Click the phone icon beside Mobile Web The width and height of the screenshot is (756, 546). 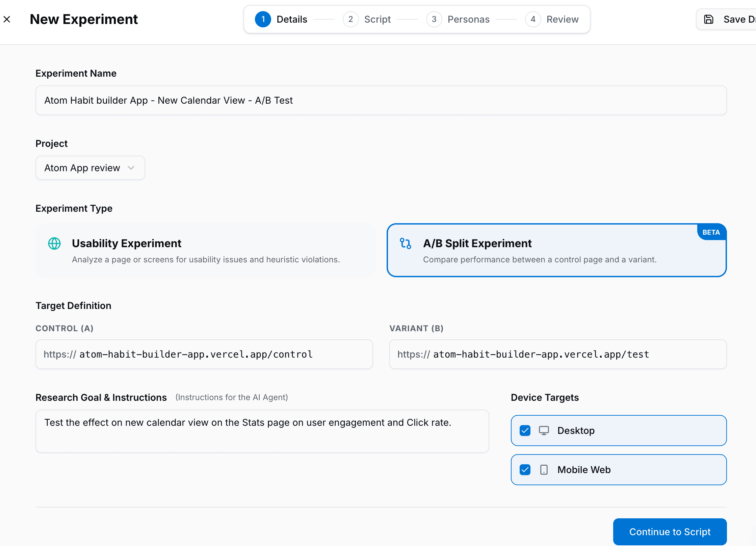544,470
